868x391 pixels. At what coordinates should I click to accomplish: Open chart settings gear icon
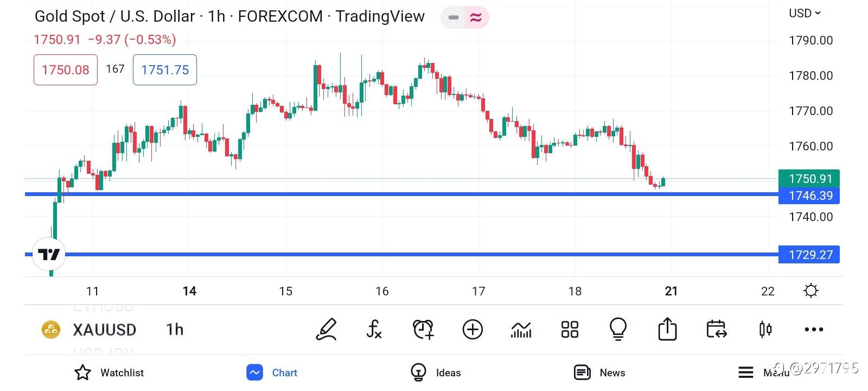810,291
